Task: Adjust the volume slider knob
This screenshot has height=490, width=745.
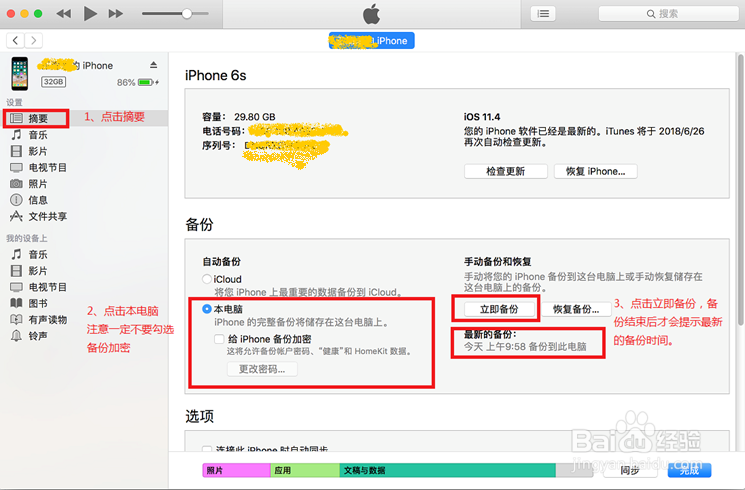Action: click(187, 14)
